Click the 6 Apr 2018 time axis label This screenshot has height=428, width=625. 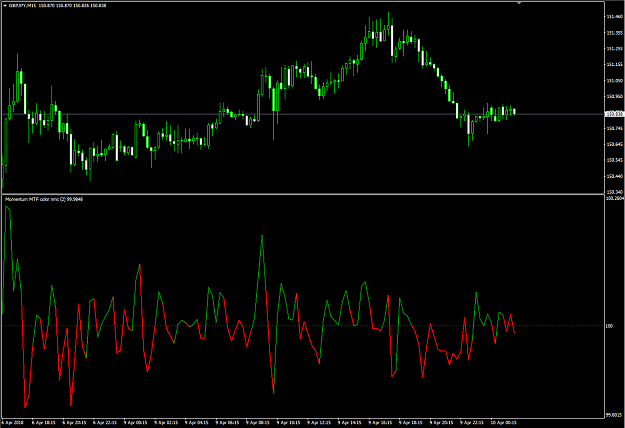[x=12, y=422]
